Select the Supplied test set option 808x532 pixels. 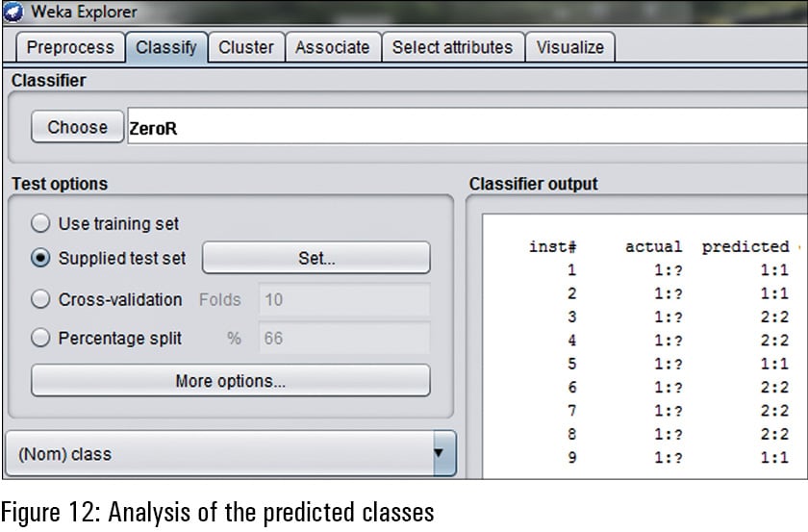(40, 258)
